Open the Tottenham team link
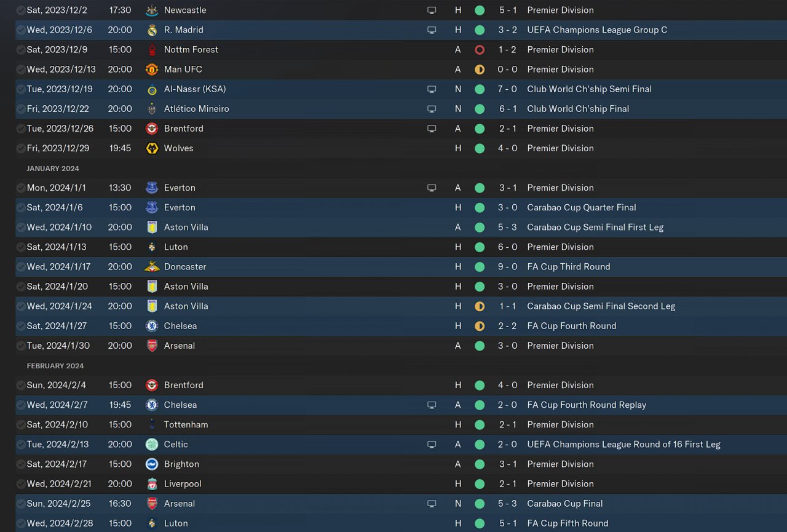The width and height of the screenshot is (787, 532). [x=186, y=424]
